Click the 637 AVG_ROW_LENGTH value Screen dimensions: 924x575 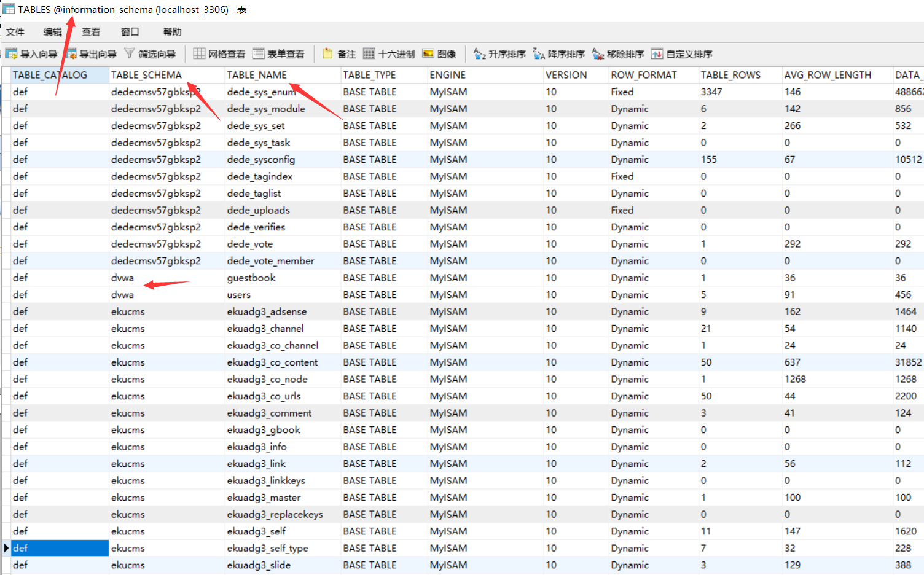[x=837, y=362]
